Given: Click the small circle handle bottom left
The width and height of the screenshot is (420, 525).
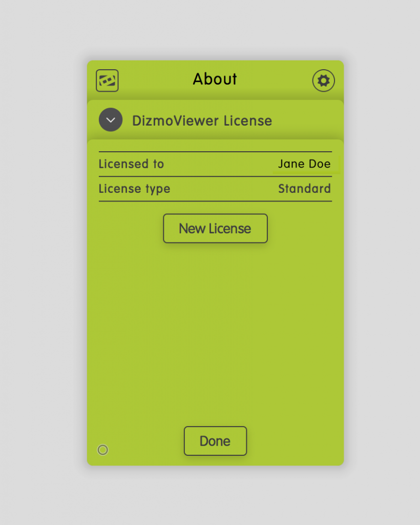Looking at the screenshot, I should point(102,450).
